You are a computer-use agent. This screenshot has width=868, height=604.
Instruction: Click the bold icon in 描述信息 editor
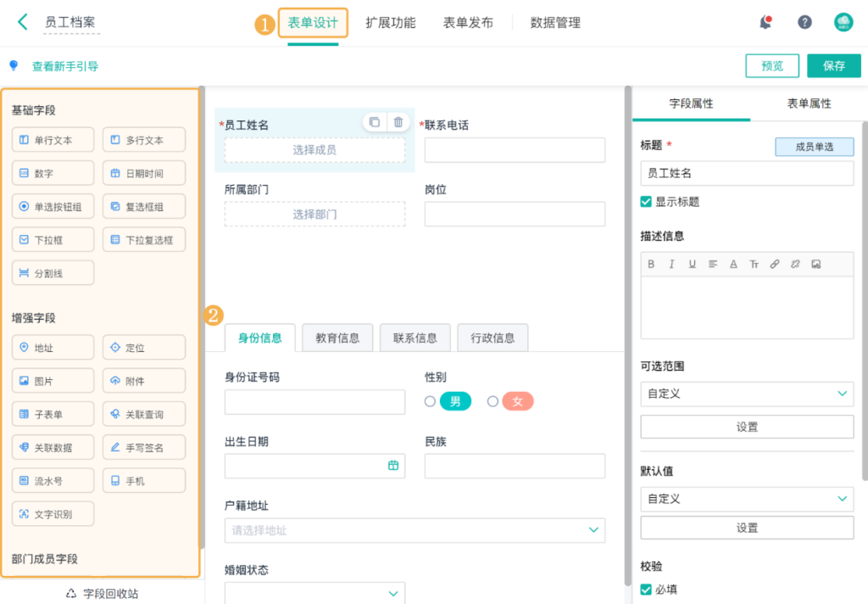coord(651,264)
